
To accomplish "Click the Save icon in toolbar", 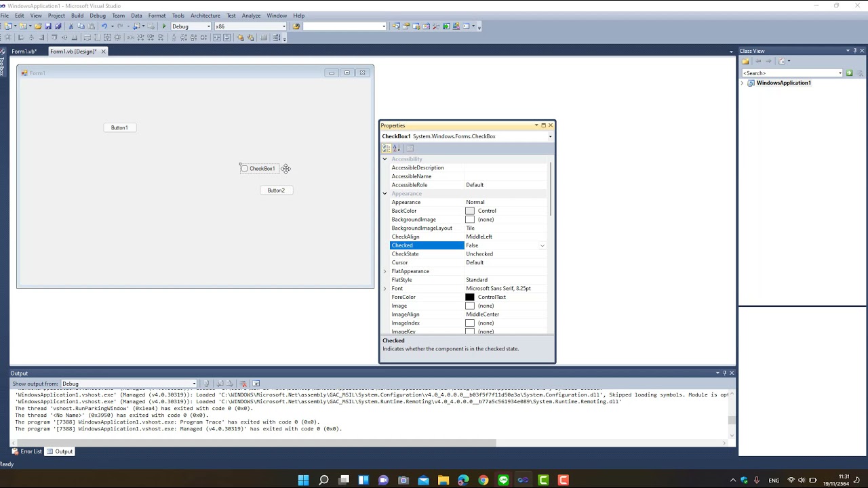I will pos(48,26).
